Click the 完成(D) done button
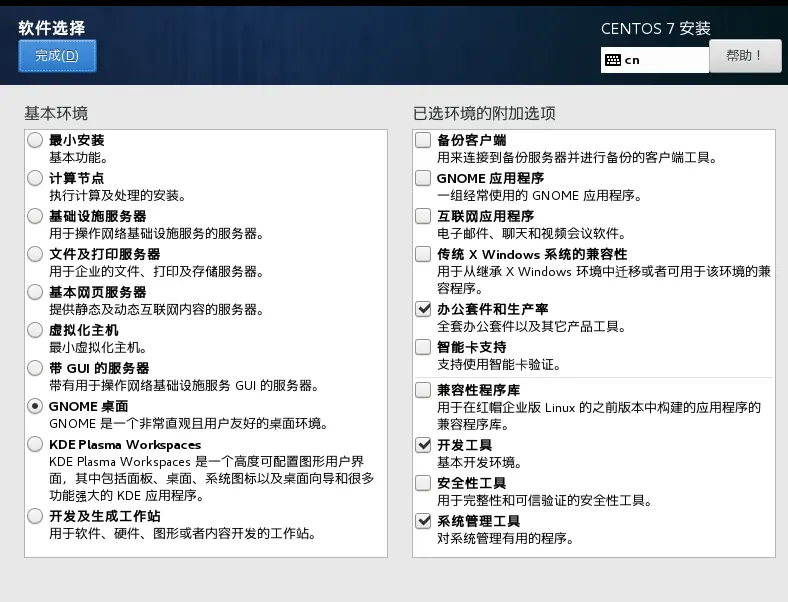This screenshot has height=602, width=788. [x=57, y=56]
